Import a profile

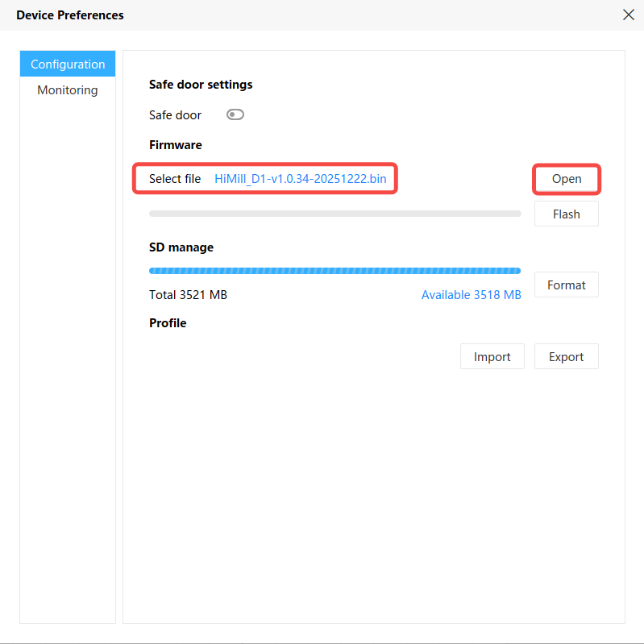coord(492,356)
